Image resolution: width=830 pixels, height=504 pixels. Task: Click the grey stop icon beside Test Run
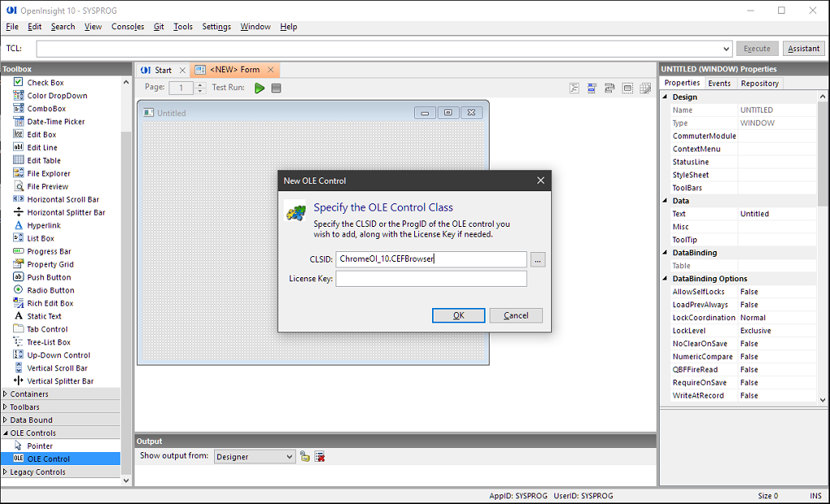(276, 88)
